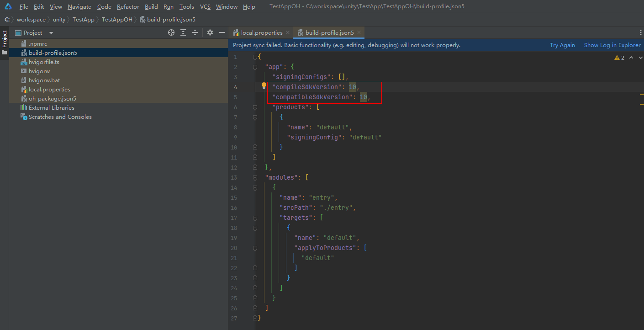This screenshot has width=644, height=330.
Task: Select build-profile.json5 in the project tree
Action: tap(118, 53)
